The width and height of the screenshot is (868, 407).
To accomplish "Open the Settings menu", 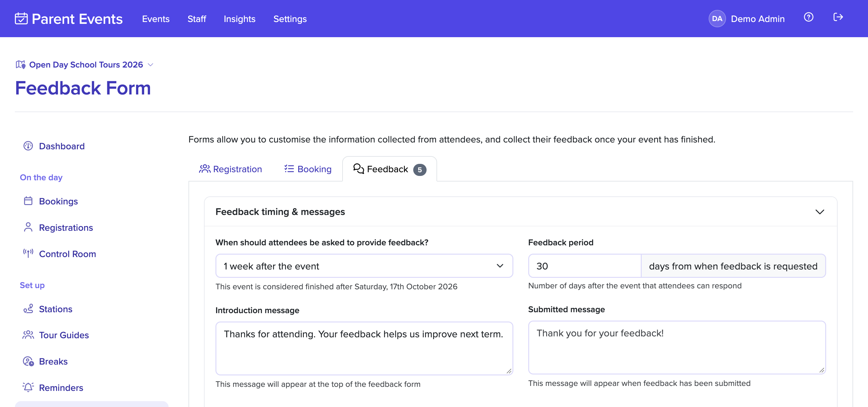I will point(290,19).
